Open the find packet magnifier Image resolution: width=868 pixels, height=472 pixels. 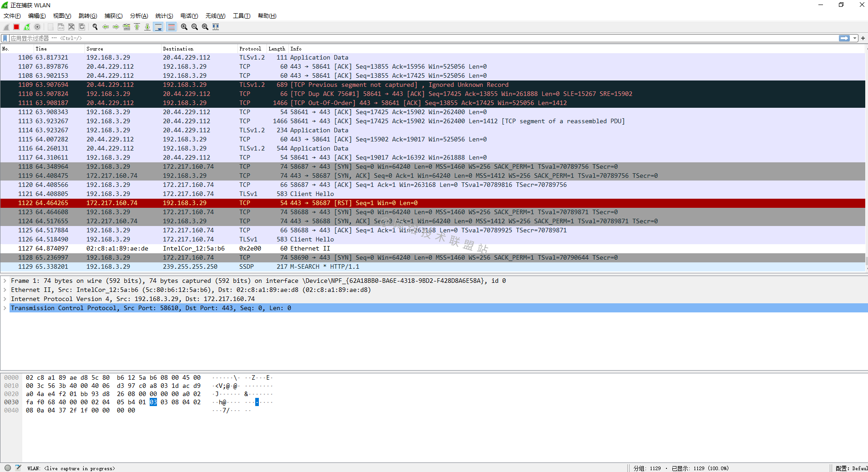(x=95, y=27)
